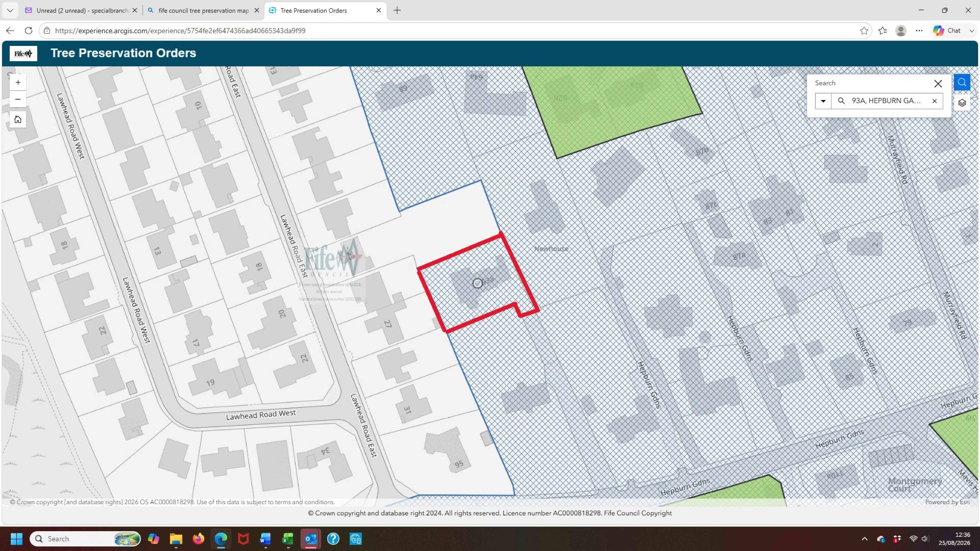The image size is (980, 551).
Task: Zoom in on the map
Action: pos(17,82)
